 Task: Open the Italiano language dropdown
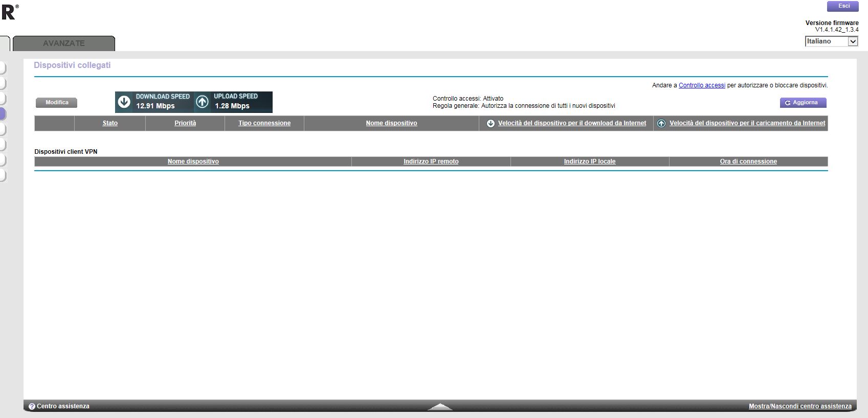pos(831,41)
